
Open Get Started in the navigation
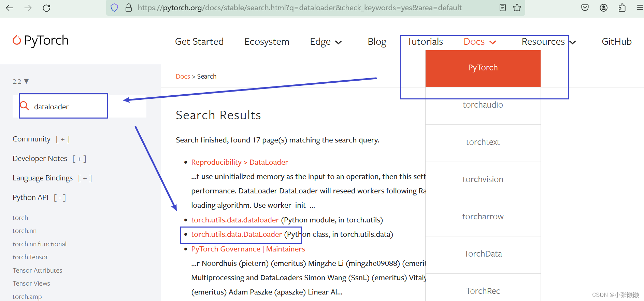(199, 42)
